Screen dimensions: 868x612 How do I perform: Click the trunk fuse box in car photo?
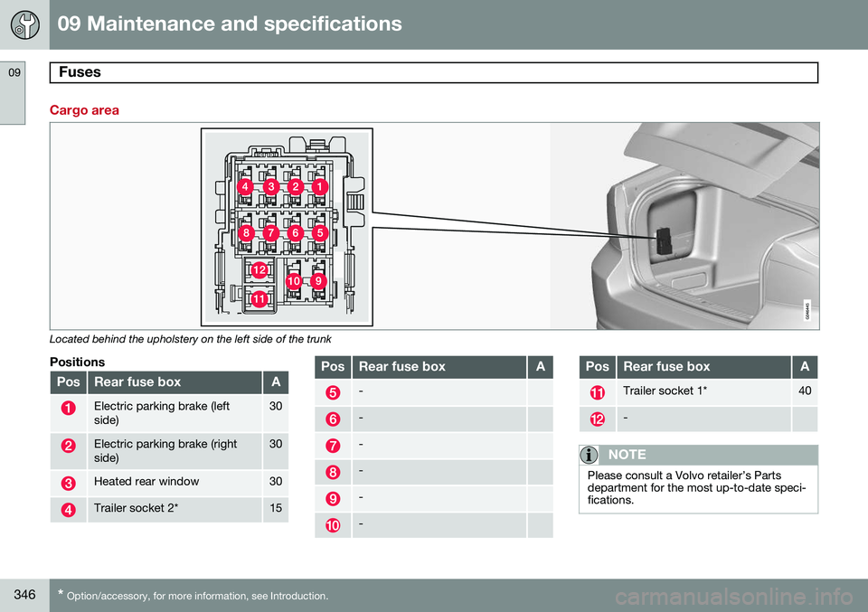tap(663, 241)
